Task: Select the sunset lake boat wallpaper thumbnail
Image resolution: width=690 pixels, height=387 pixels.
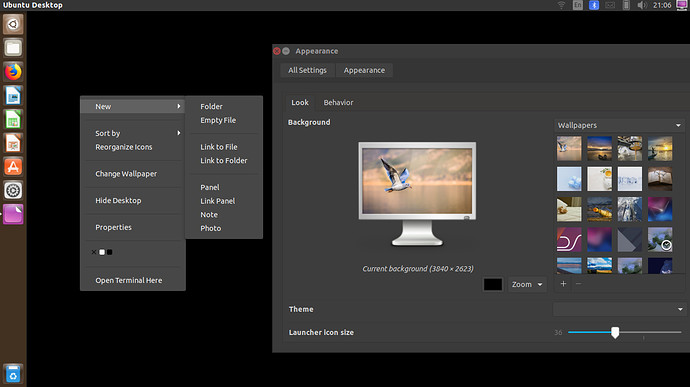Action: click(x=599, y=148)
